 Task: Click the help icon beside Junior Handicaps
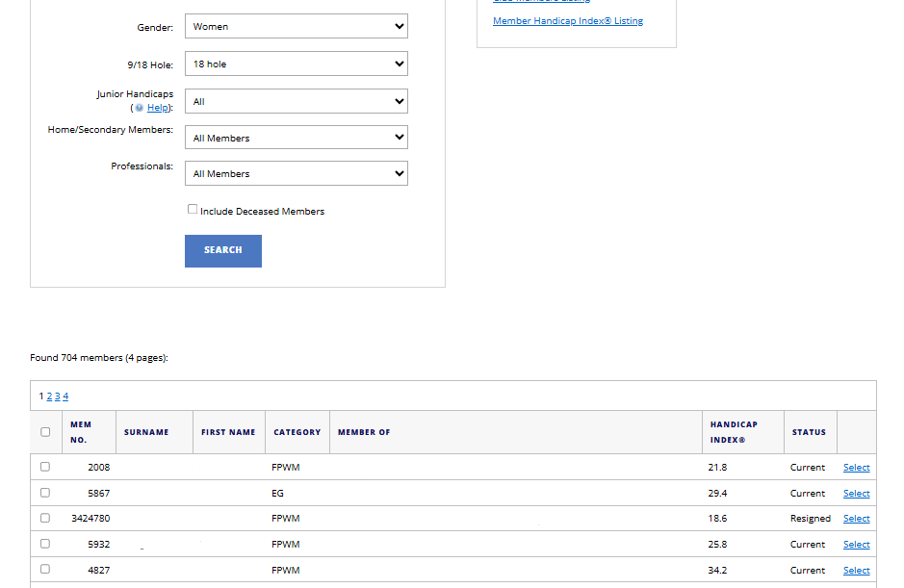coord(140,108)
